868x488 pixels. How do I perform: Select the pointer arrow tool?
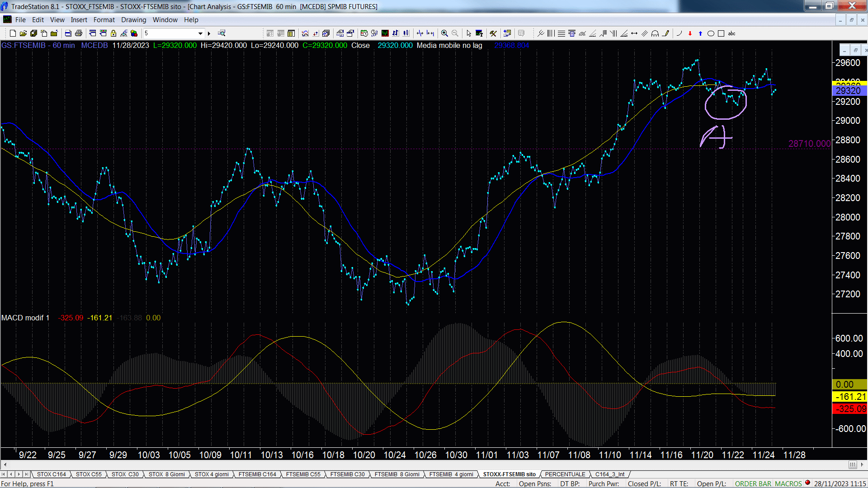tap(469, 33)
